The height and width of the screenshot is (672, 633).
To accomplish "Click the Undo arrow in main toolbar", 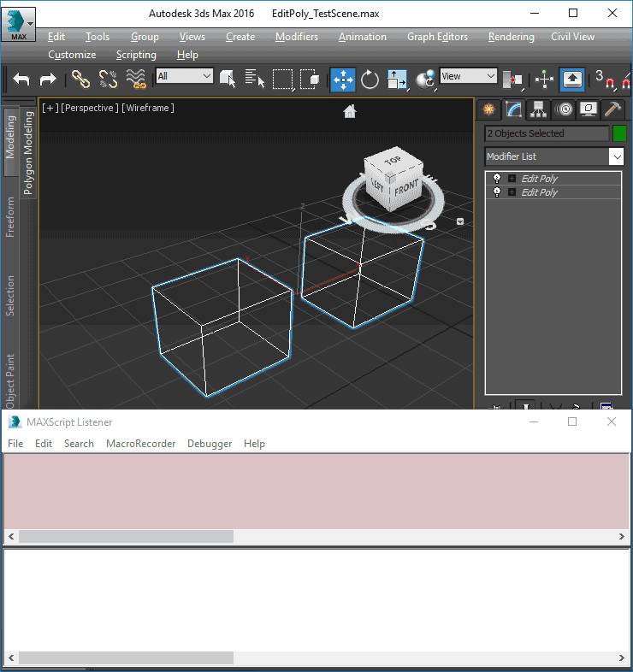I will tap(21, 80).
